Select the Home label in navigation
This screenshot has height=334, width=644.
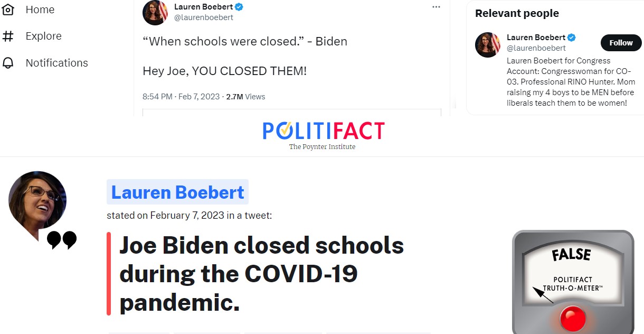(40, 10)
